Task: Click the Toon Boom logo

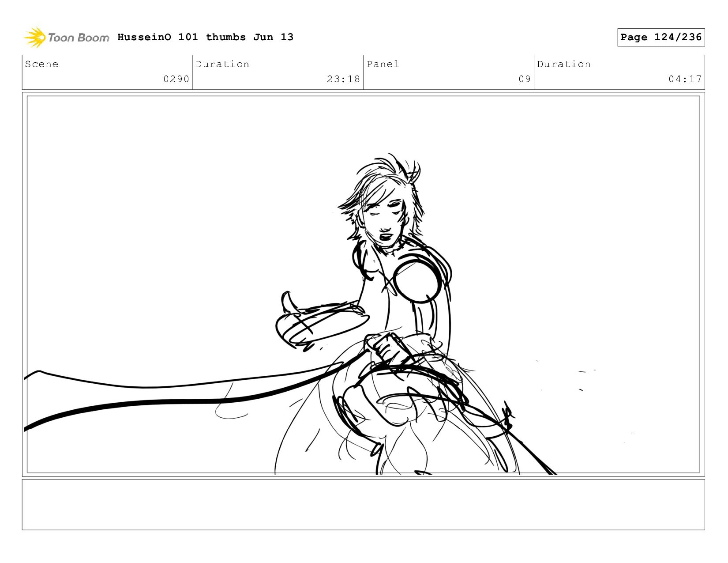Action: [66, 38]
